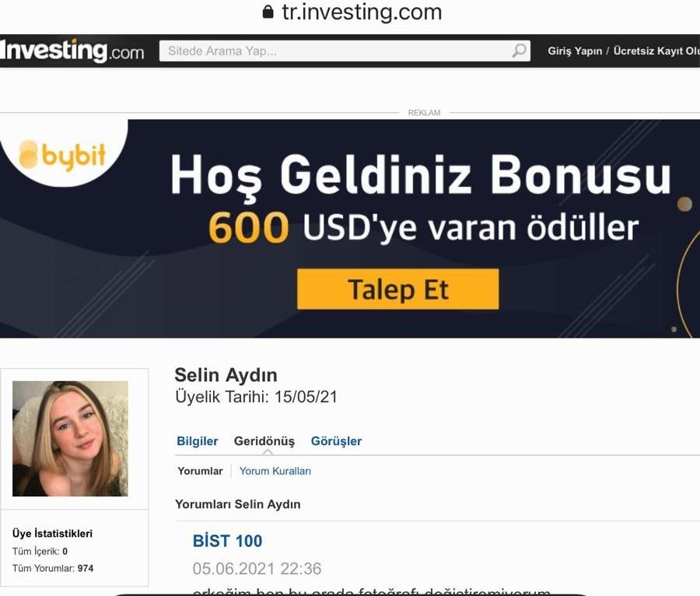Click the tr.investing.com address text
The height and width of the screenshot is (596, 700).
click(362, 12)
